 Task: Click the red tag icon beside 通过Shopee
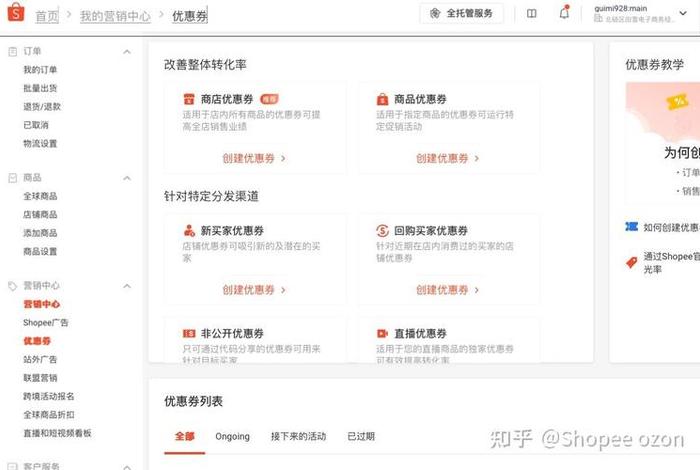tap(631, 262)
